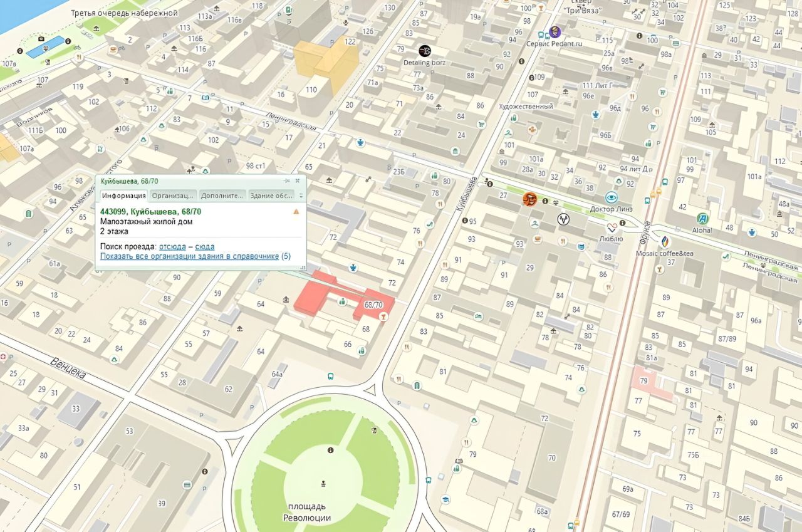
Task: Click the отсюда route link
Action: (172, 247)
